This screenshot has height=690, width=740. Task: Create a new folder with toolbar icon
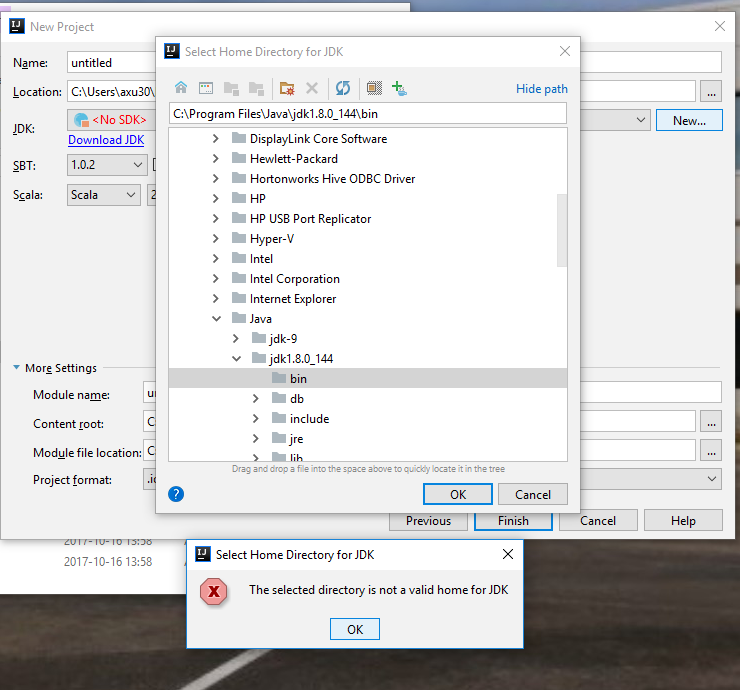pos(287,88)
